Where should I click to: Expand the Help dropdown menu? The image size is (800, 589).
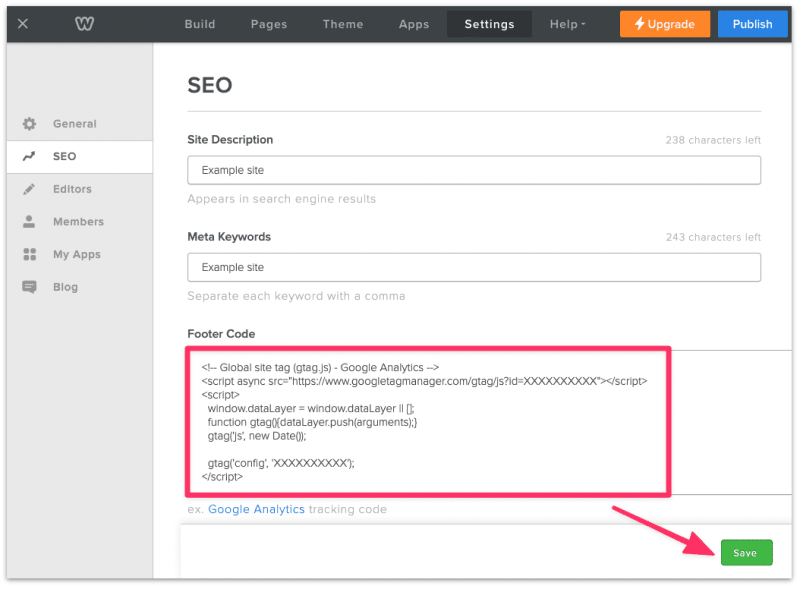point(566,23)
